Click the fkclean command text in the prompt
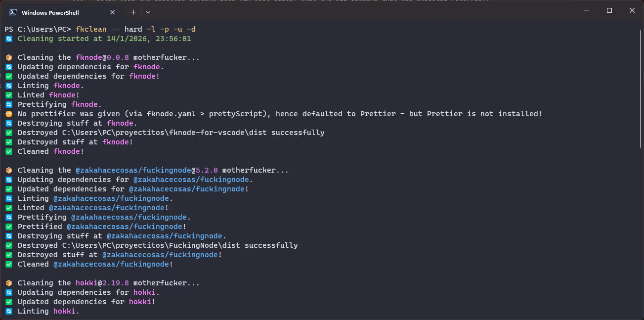The image size is (644, 320). click(91, 29)
